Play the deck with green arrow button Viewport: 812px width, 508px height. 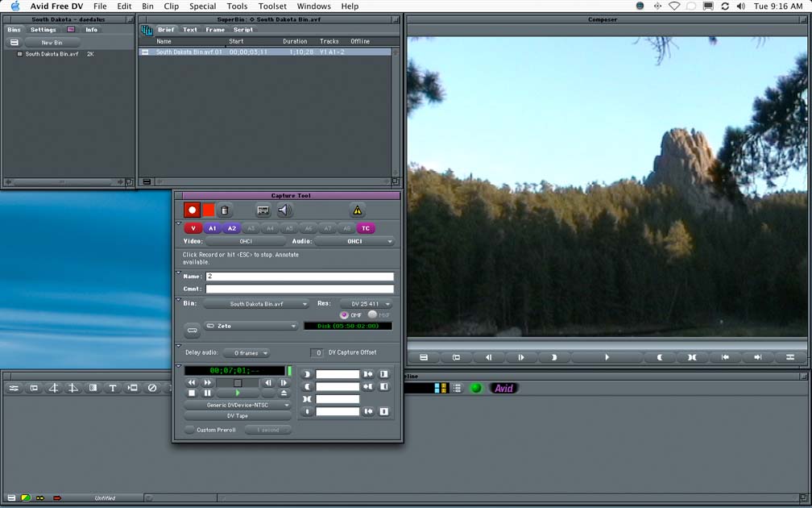point(238,393)
